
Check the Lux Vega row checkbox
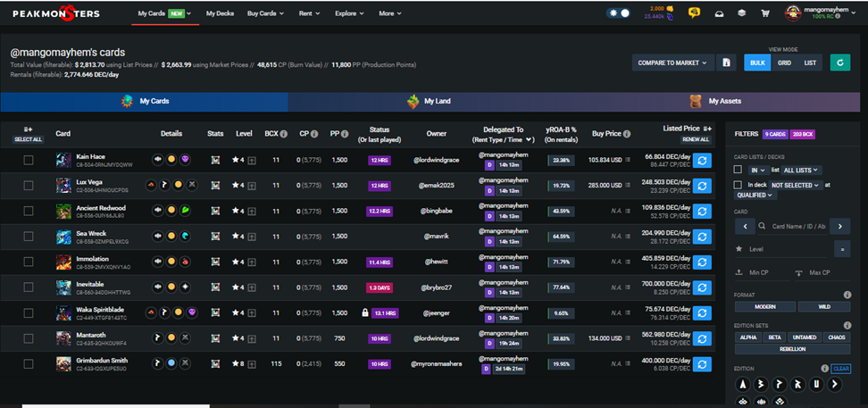(29, 186)
